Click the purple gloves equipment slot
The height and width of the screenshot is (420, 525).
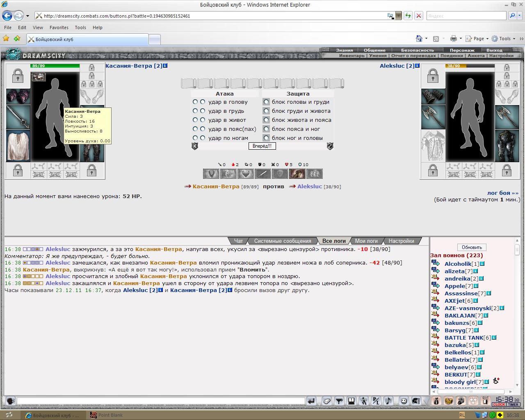(x=18, y=97)
